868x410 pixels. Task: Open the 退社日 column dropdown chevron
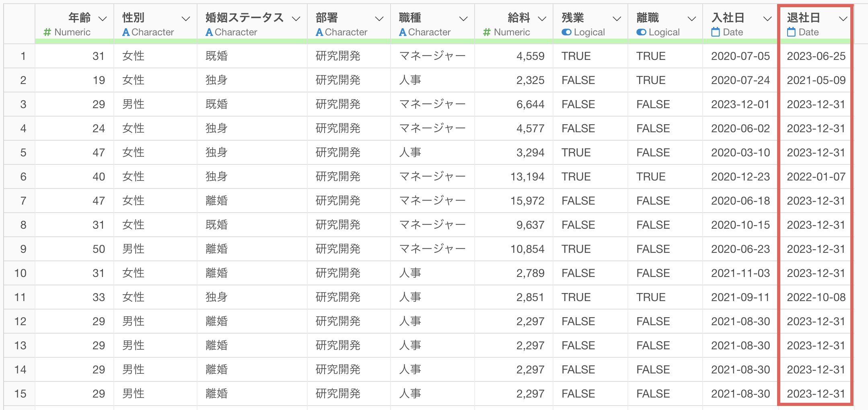point(843,18)
